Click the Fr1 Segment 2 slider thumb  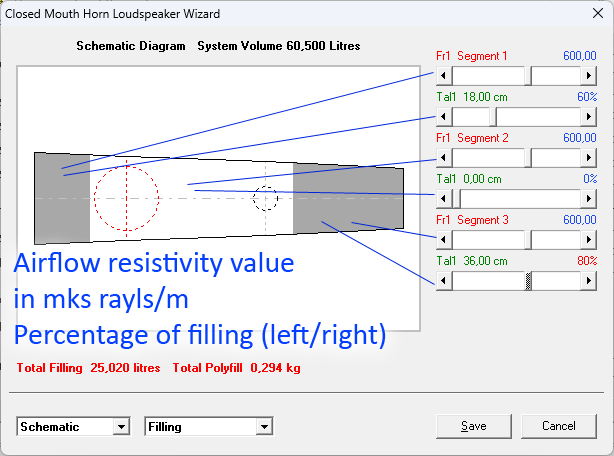(x=528, y=158)
